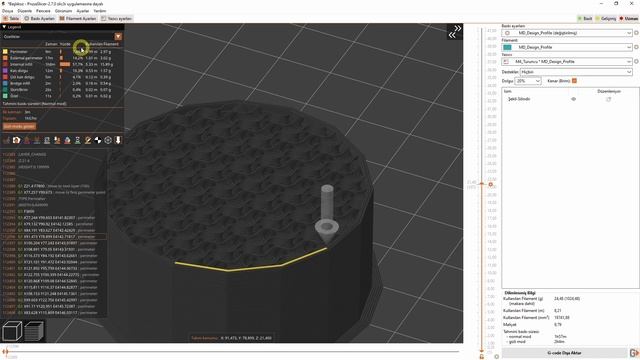Click highlighted G-code line in viewer
The width and height of the screenshot is (640, 360).
click(54, 237)
